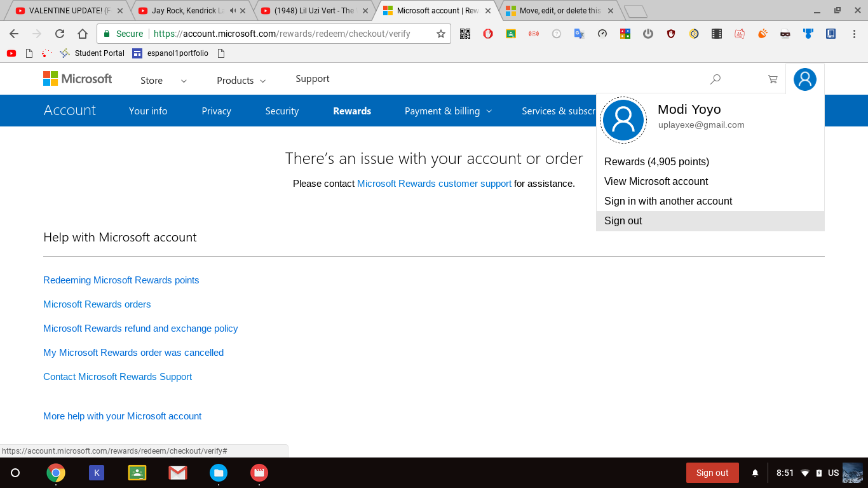Select the Rewards tab
This screenshot has width=868, height=488.
[352, 111]
